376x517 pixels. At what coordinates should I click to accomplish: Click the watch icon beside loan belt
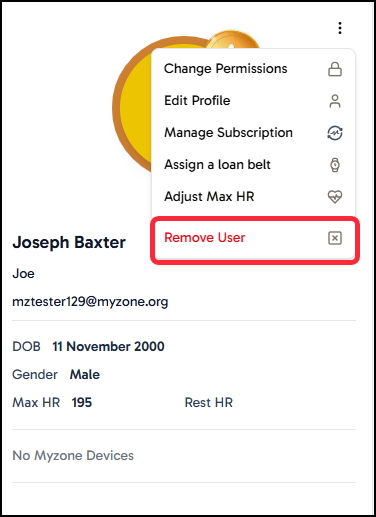[x=335, y=165]
